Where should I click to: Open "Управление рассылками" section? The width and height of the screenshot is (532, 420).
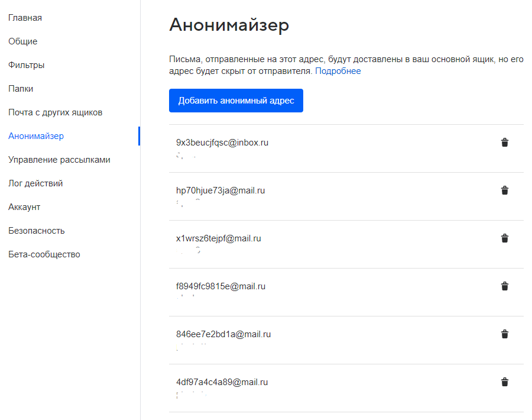pos(59,160)
